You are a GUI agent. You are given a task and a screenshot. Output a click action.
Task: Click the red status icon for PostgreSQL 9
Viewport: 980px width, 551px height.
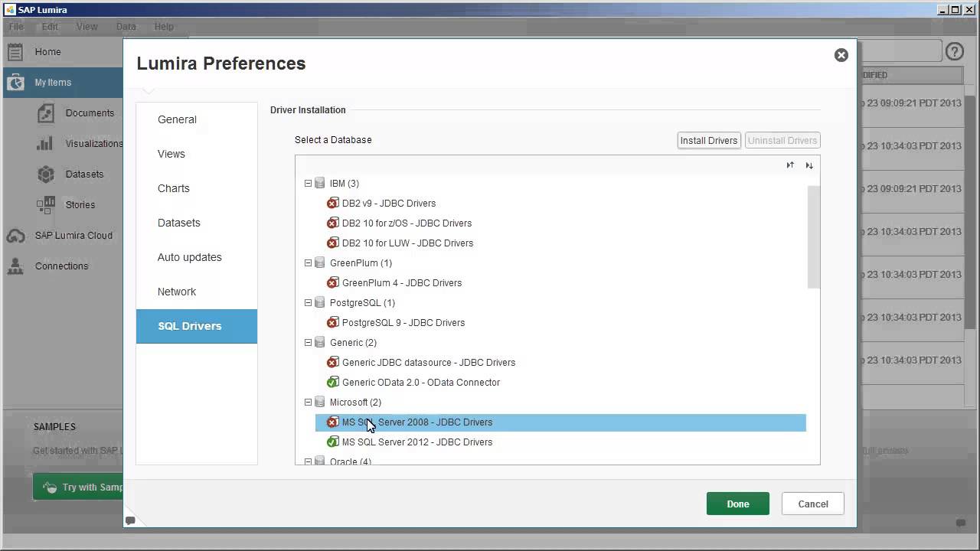333,323
